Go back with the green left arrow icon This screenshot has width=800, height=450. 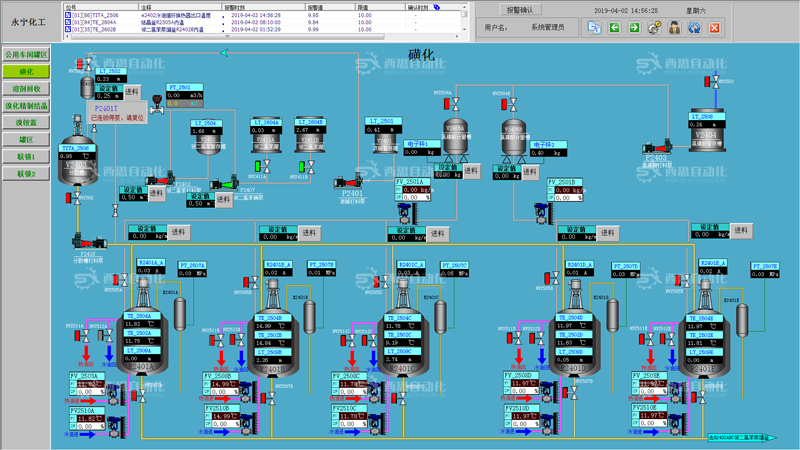tap(614, 28)
